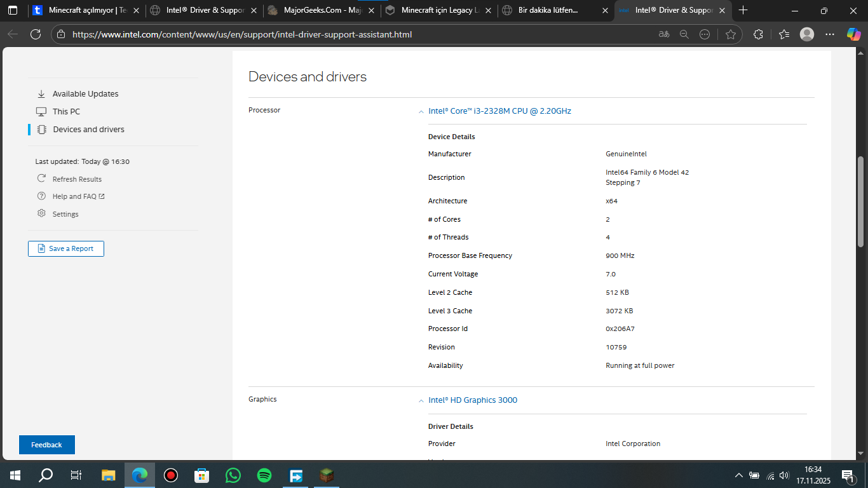The image size is (868, 488).
Task: Click the circled three-dot icon in address bar
Action: point(705,34)
